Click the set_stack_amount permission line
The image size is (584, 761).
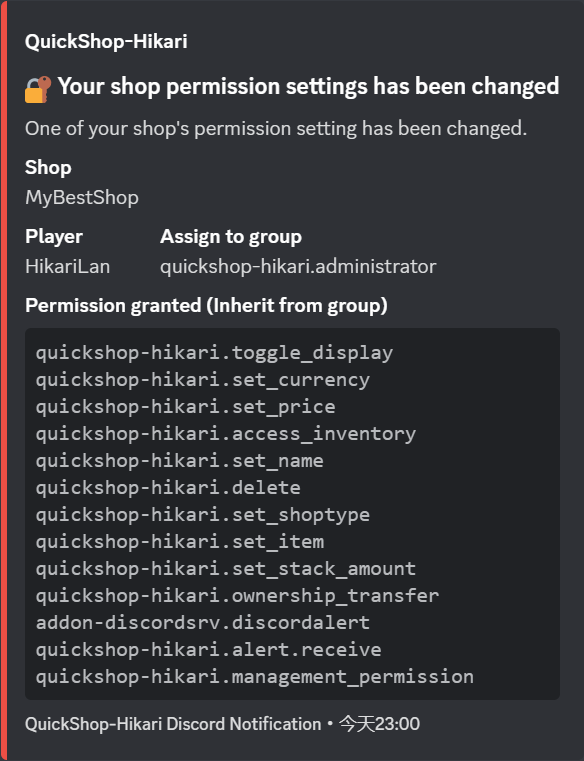coord(226,569)
